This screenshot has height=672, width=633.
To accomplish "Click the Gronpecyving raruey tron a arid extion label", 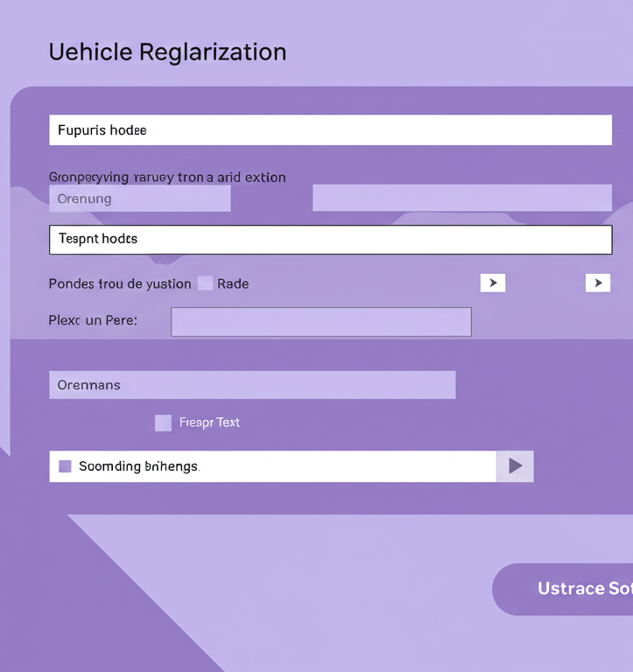I will pyautogui.click(x=167, y=177).
